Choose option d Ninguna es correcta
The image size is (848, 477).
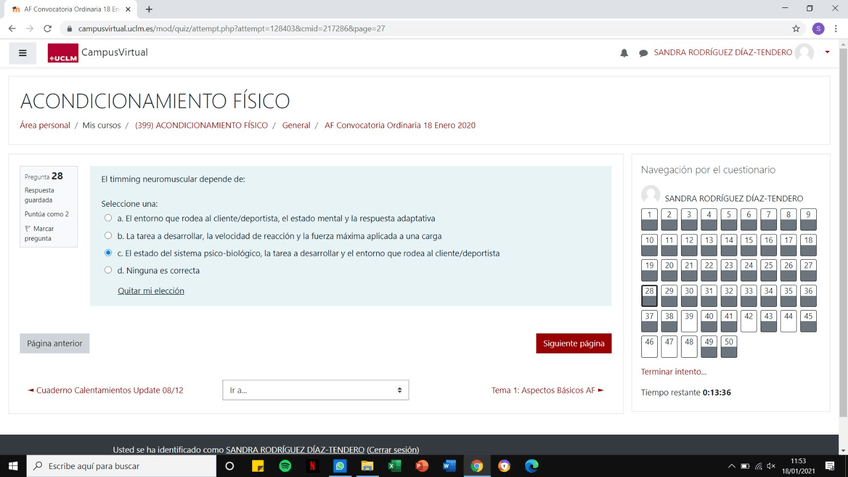click(108, 270)
